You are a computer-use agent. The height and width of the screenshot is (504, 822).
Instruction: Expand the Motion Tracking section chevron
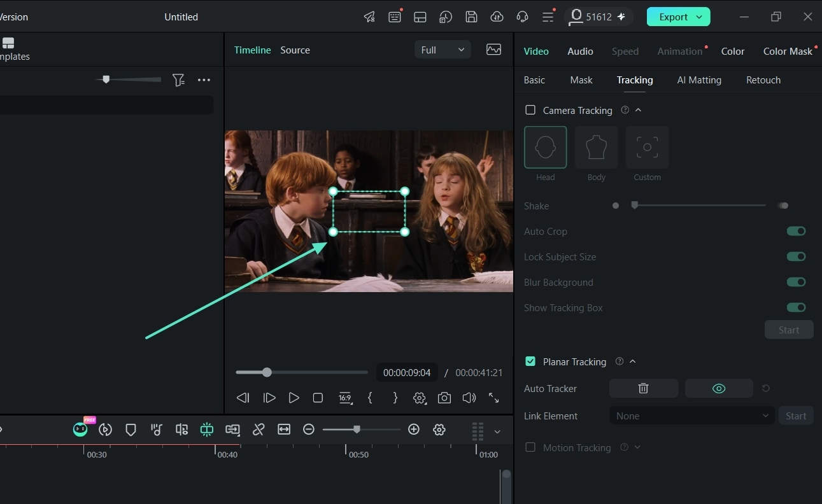pos(637,447)
